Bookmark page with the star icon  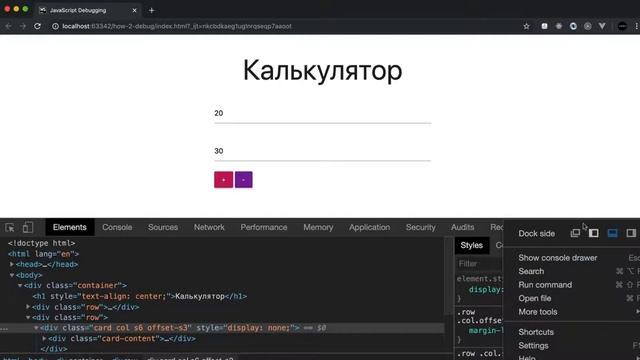pos(527,26)
